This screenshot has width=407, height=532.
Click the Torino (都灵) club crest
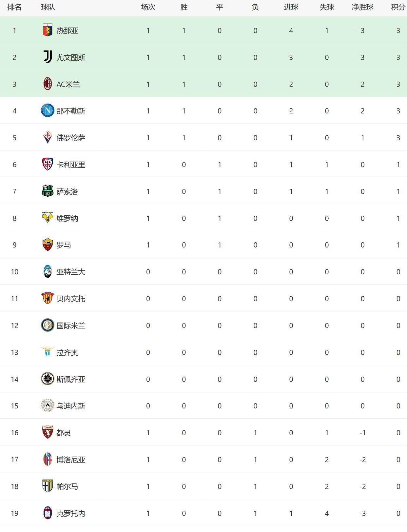click(48, 432)
